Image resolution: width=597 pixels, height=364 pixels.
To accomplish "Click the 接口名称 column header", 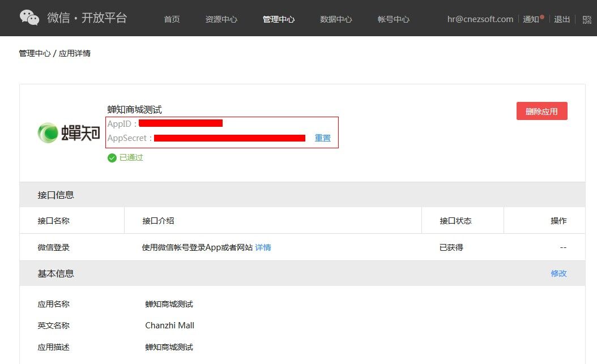I will (53, 221).
